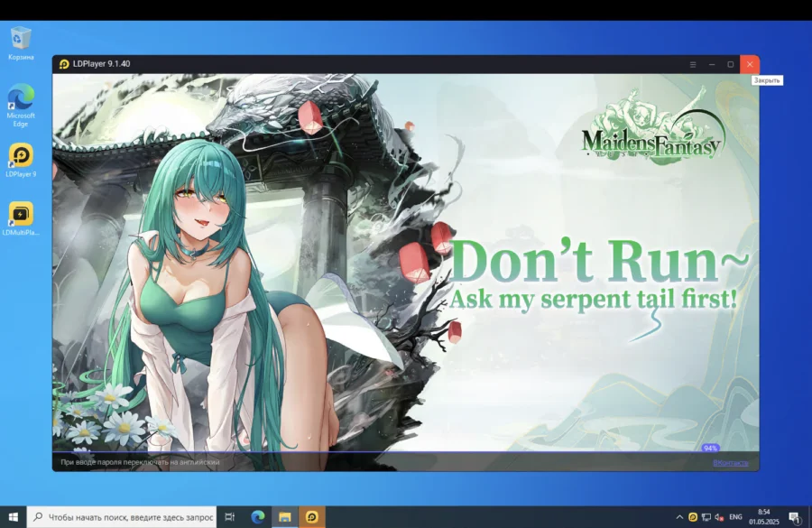Open the ВКонтакте link in LDPlayer
The height and width of the screenshot is (528, 812).
(x=731, y=463)
